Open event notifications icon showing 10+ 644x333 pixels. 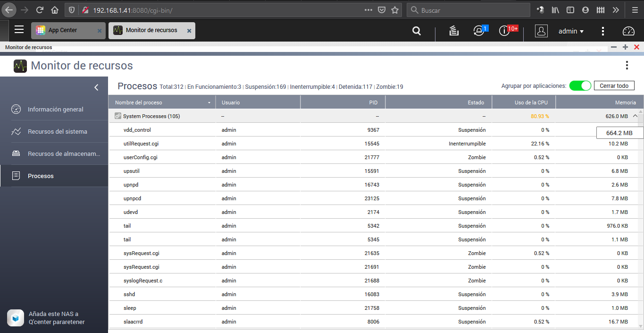504,31
